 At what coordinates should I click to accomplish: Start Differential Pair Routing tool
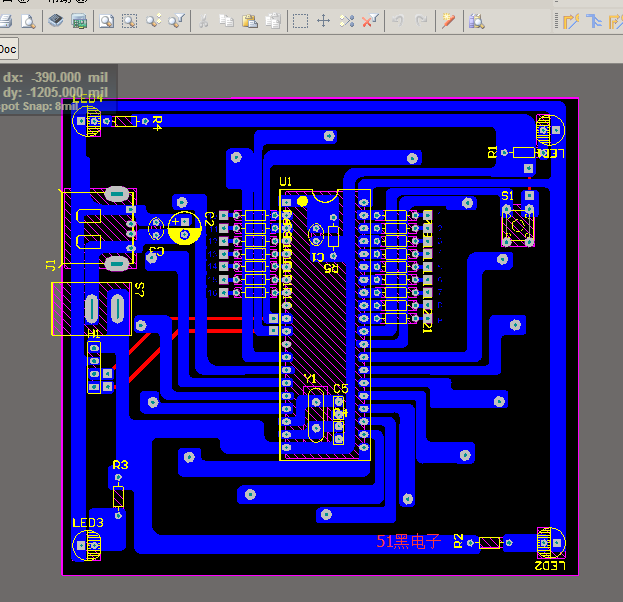pyautogui.click(x=594, y=21)
